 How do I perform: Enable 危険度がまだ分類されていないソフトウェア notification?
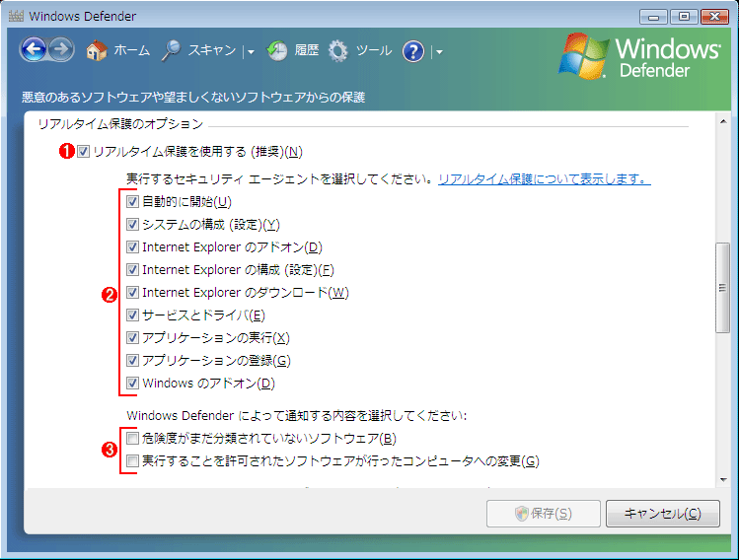tap(132, 438)
